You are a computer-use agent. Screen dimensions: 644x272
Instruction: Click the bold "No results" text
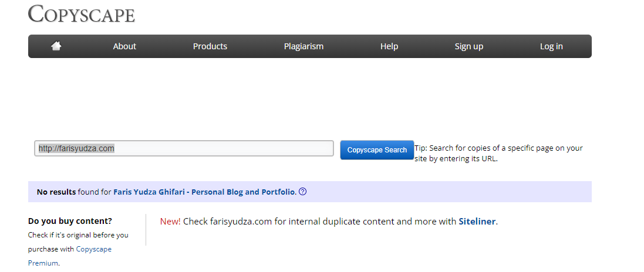(56, 192)
